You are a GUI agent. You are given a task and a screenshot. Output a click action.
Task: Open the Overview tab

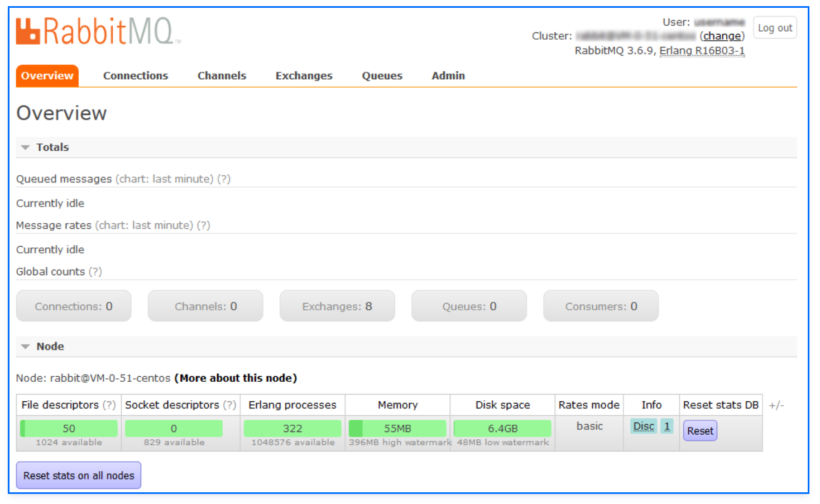tap(47, 76)
